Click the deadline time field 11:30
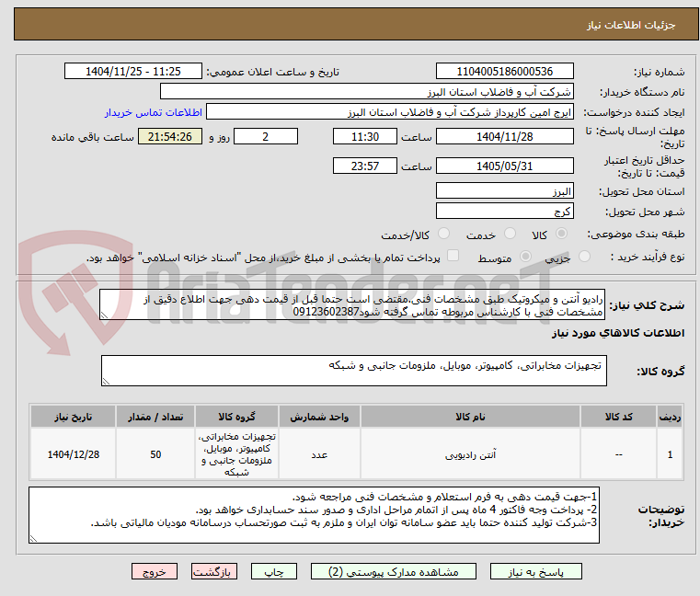Image resolution: width=700 pixels, height=596 pixels. click(365, 137)
